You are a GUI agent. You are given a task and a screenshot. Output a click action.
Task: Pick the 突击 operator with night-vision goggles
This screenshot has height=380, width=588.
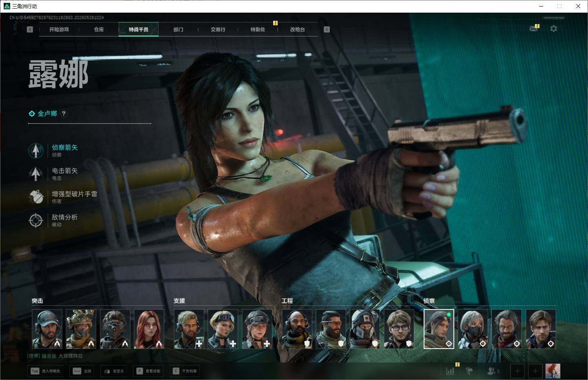coord(115,329)
